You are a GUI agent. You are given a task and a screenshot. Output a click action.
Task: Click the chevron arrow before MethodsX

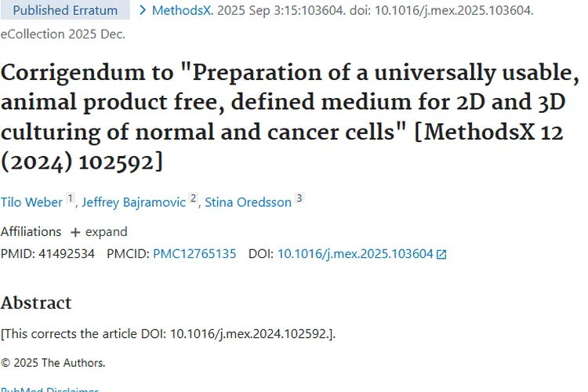click(143, 11)
